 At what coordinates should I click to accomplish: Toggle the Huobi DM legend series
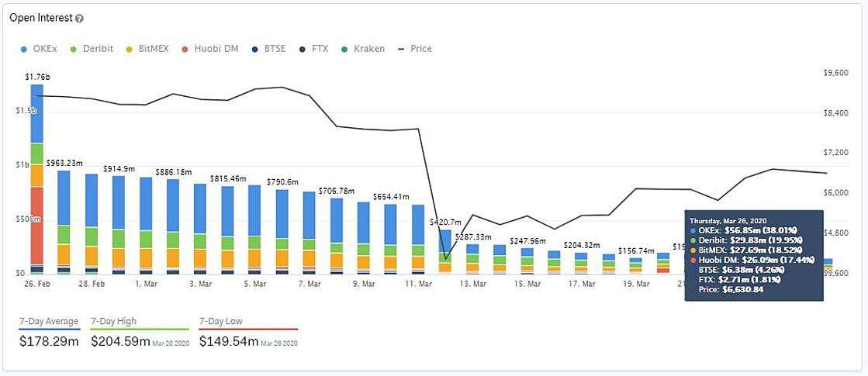209,49
